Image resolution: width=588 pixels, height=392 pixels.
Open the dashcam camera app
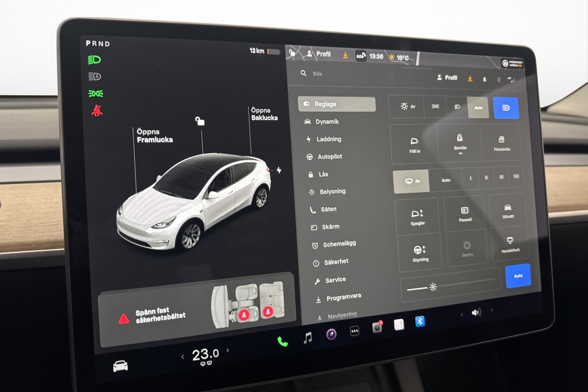point(377,327)
